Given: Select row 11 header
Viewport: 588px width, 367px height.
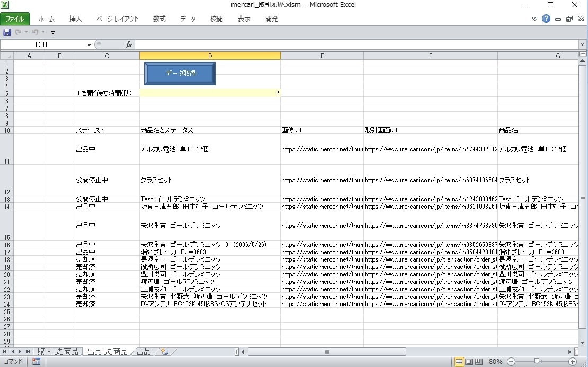Looking at the screenshot, I should pos(7,149).
